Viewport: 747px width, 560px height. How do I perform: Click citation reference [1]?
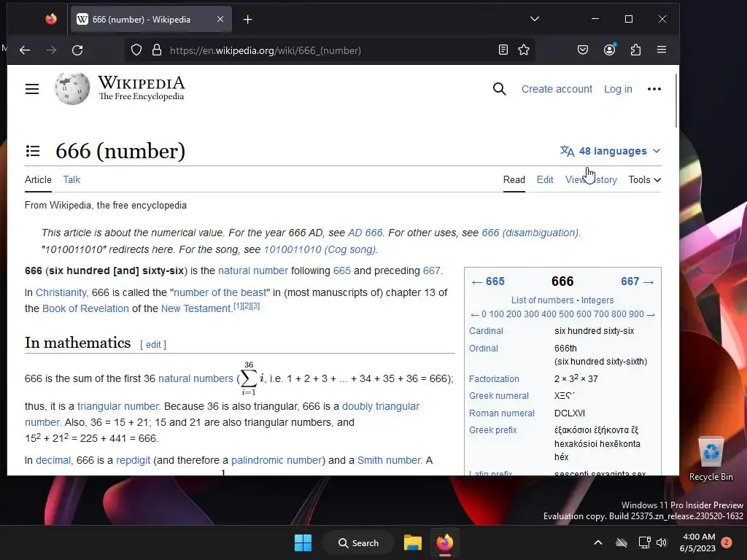point(238,306)
